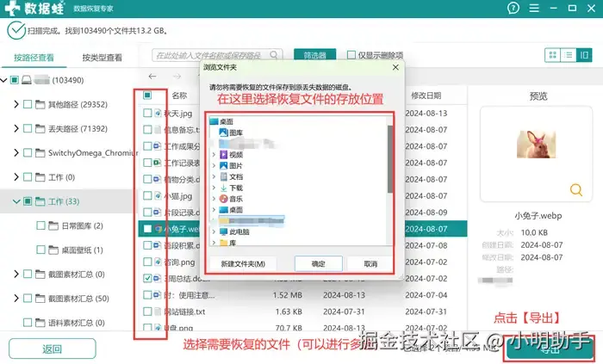Collapse the root drive (103490) node

click(3, 80)
